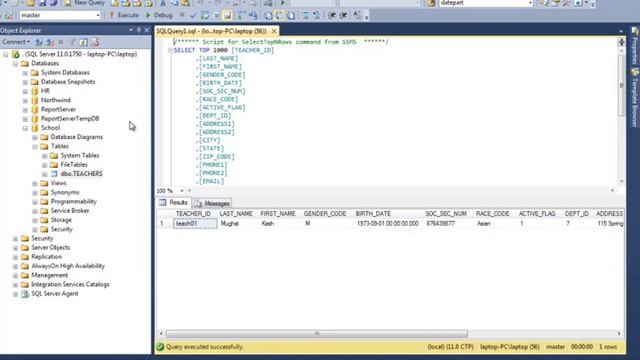
Task: Select the Programmability folder
Action: [x=73, y=202]
